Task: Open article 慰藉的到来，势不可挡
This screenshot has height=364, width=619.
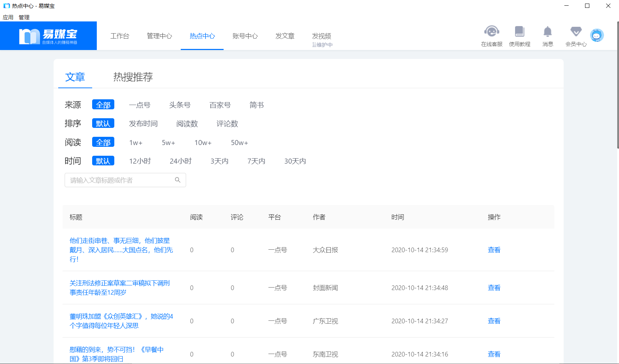Action: [x=116, y=354]
